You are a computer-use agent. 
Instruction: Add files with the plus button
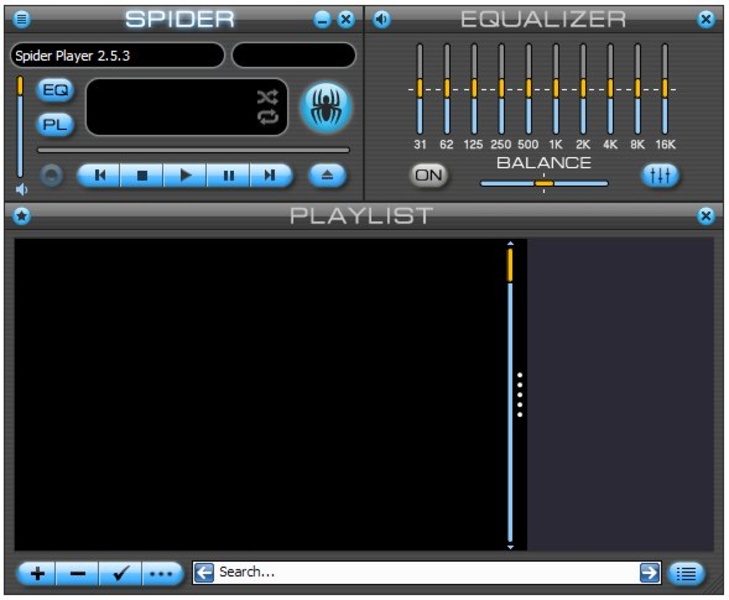click(x=37, y=574)
